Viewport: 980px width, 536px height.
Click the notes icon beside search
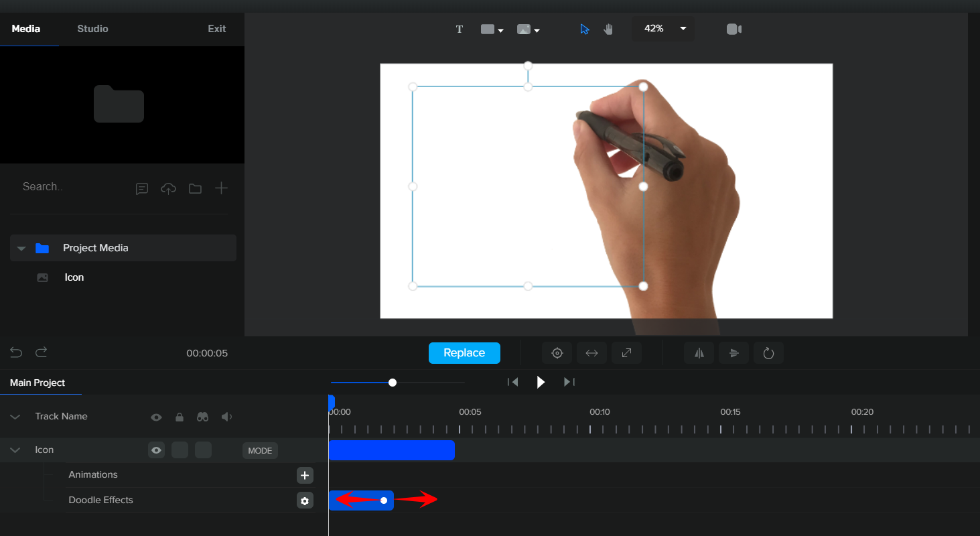142,189
